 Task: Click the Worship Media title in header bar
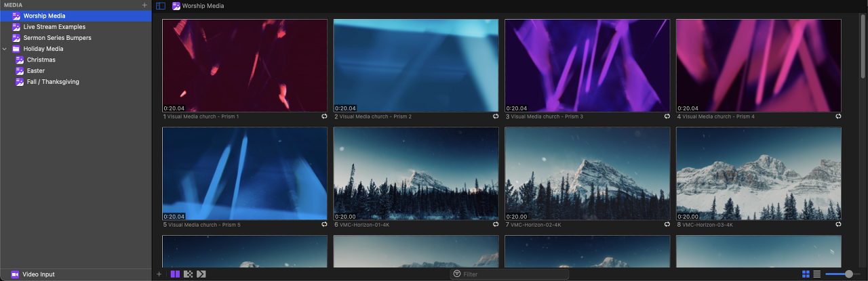pyautogui.click(x=203, y=5)
